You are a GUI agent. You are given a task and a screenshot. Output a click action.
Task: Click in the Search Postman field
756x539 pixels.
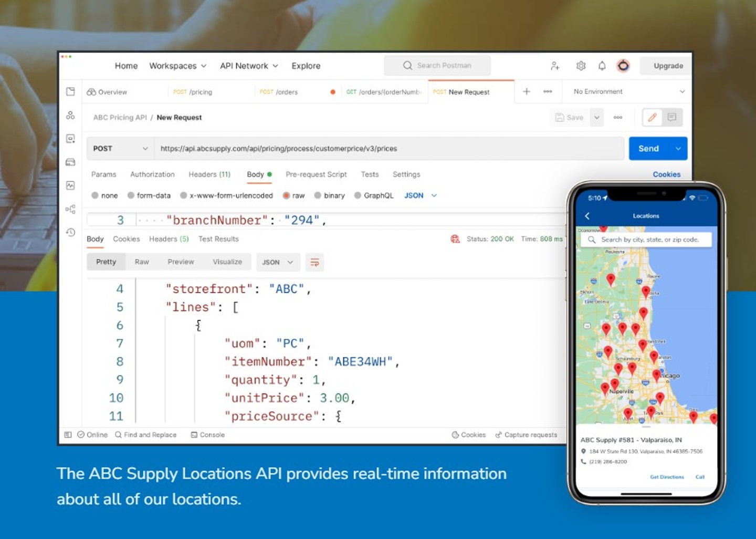tap(437, 66)
